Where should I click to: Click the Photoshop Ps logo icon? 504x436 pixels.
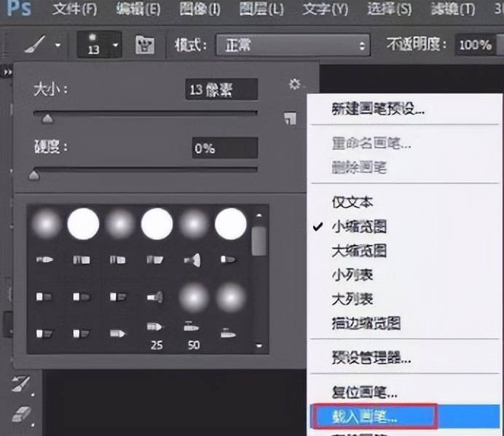(19, 8)
